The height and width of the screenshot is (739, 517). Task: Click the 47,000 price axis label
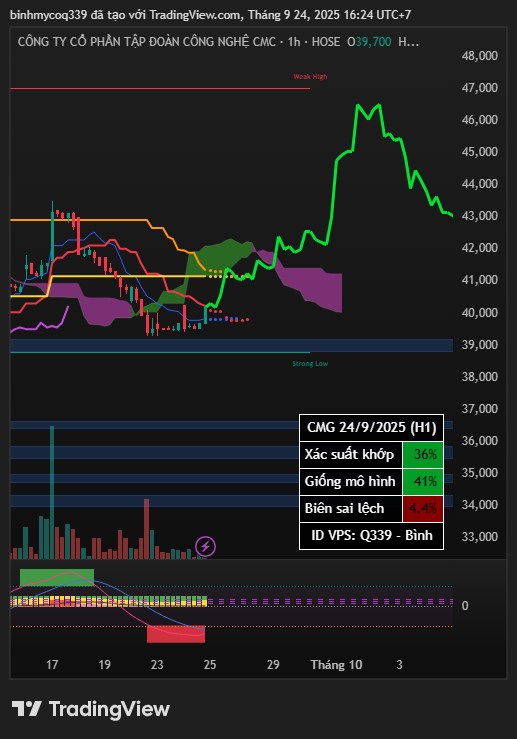[480, 88]
